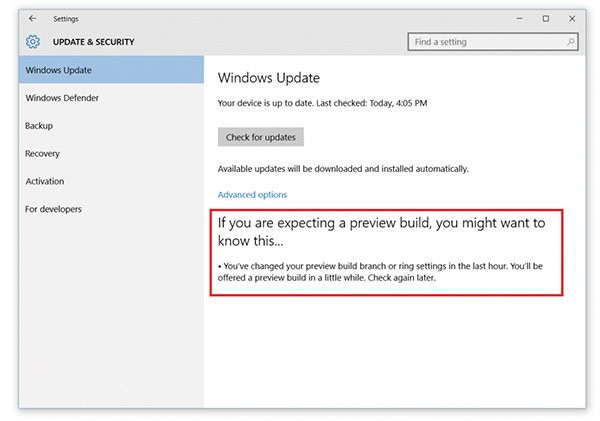Click the UPDATE & SECURITY header text
Viewport: 600px width, 421px height.
(92, 42)
